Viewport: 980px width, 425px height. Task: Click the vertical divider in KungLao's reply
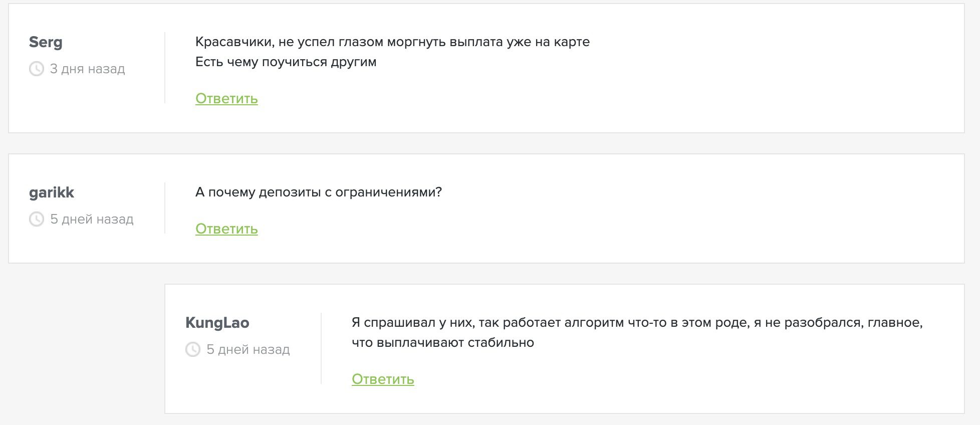point(321,348)
